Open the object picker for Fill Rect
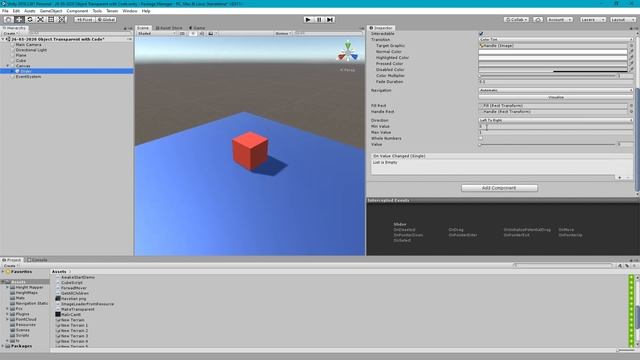The width and height of the screenshot is (640, 360). (x=631, y=106)
